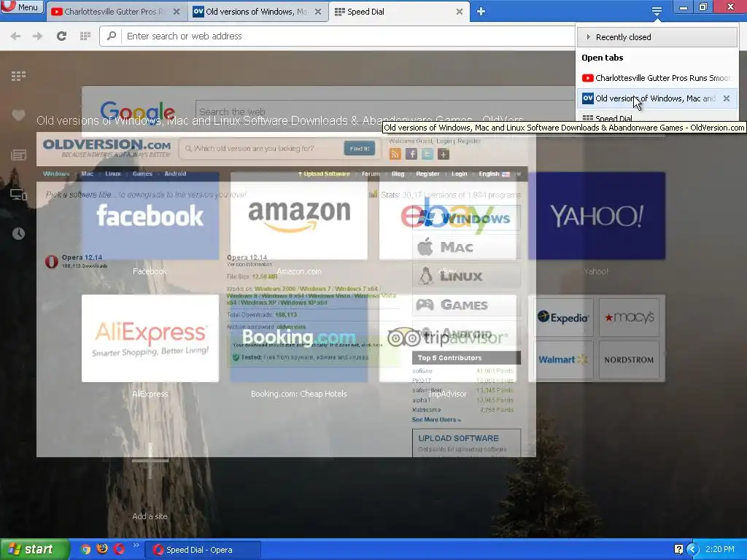Go forward with the forward arrow
This screenshot has width=747, height=560.
38,36
